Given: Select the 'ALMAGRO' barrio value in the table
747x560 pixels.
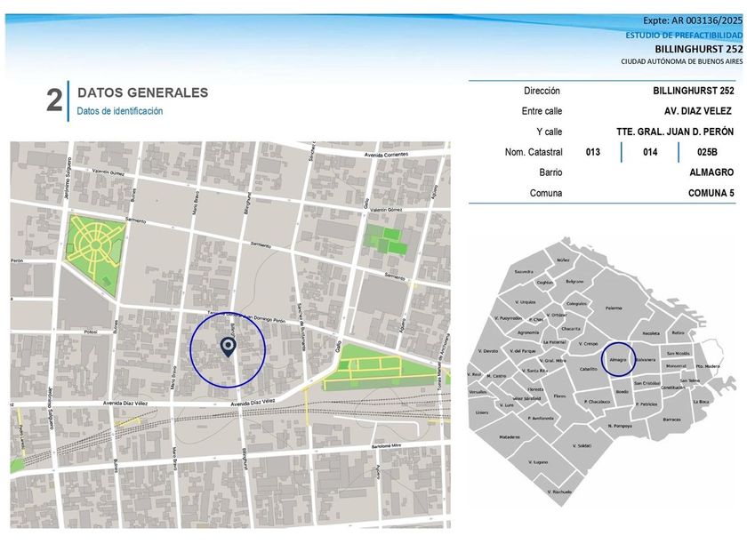Looking at the screenshot, I should click(x=711, y=172).
